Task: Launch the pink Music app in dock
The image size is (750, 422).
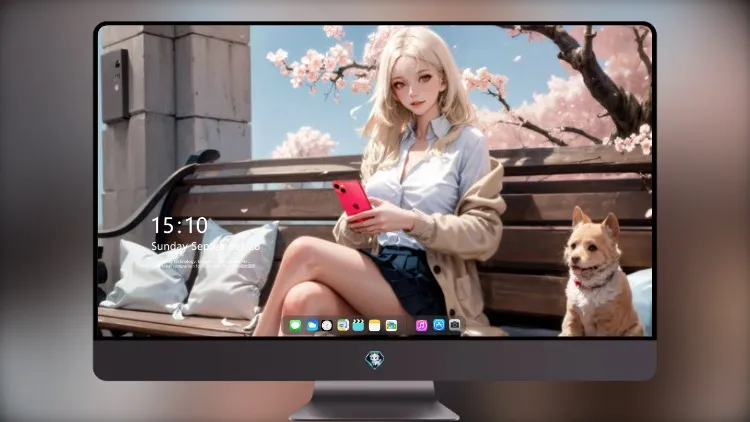Action: tap(421, 325)
